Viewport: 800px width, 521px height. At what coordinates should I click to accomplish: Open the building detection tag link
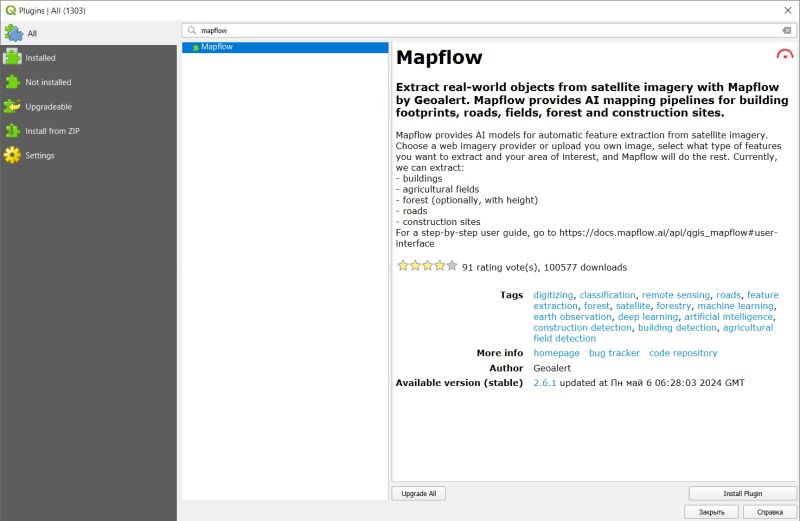pyautogui.click(x=677, y=328)
